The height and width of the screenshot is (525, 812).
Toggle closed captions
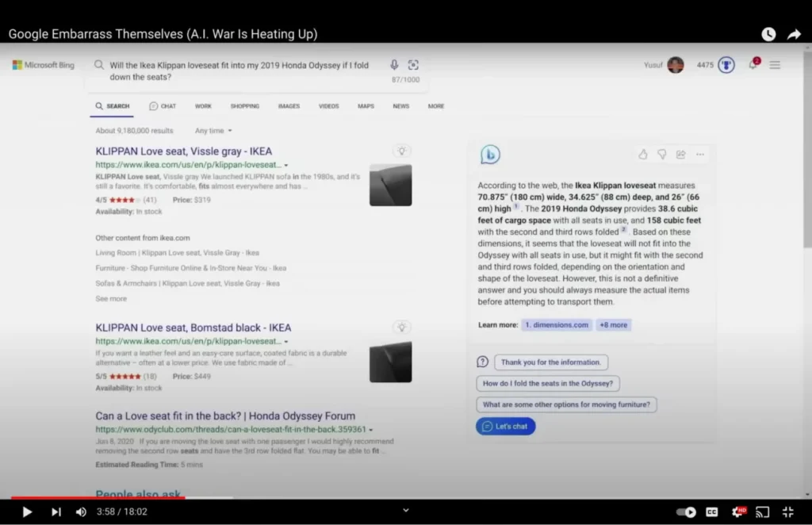(712, 512)
